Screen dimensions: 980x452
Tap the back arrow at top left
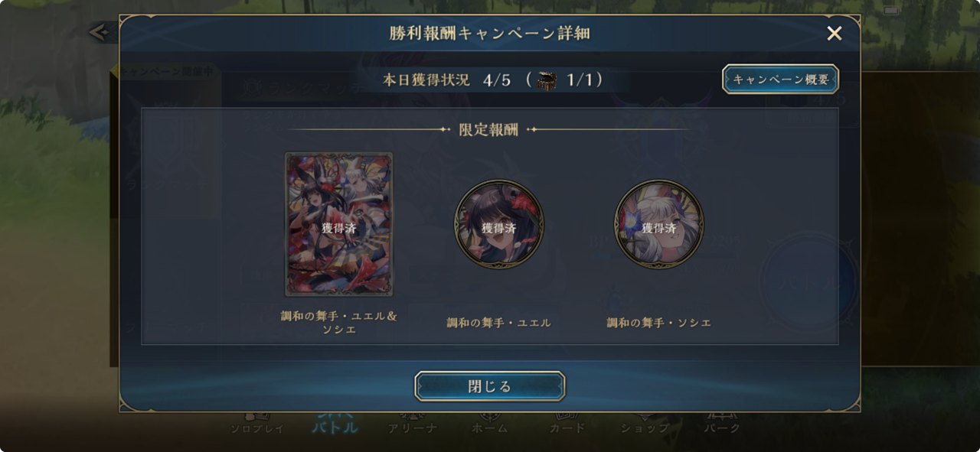98,32
